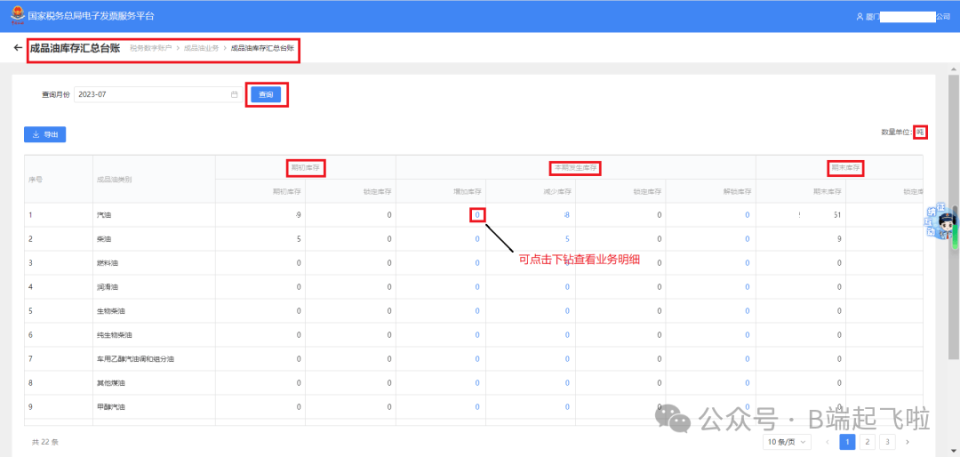960x457 pixels.
Task: Click the 查询 button
Action: 266,95
